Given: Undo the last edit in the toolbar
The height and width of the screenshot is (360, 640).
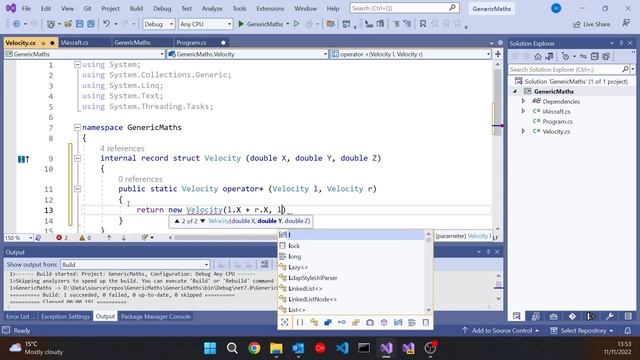Looking at the screenshot, I should point(106,24).
